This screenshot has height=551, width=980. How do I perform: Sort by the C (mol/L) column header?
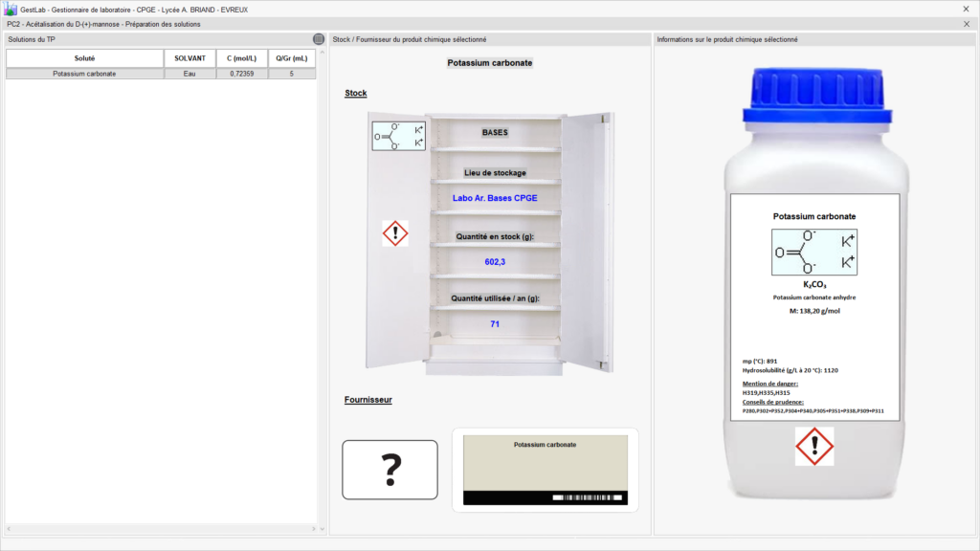[x=241, y=58]
